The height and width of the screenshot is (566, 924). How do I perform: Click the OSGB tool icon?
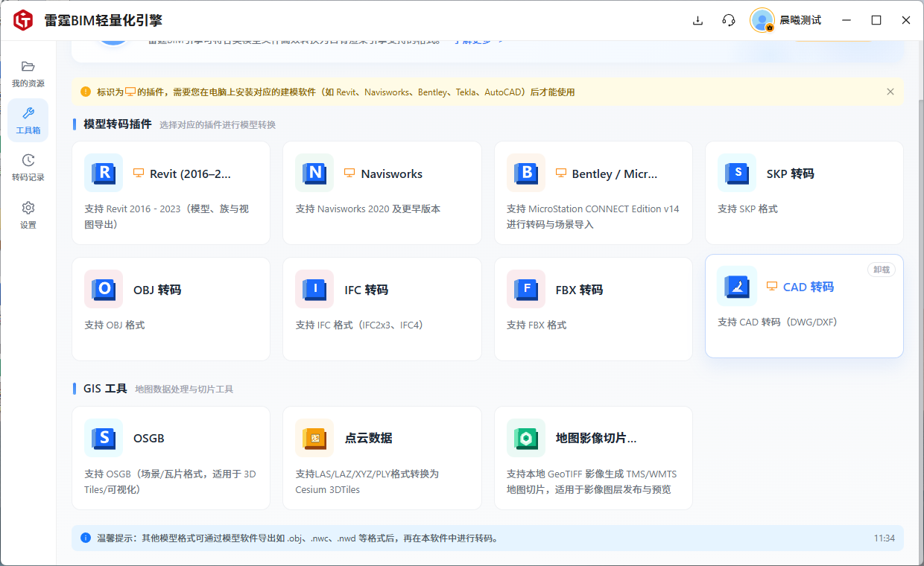(x=104, y=438)
